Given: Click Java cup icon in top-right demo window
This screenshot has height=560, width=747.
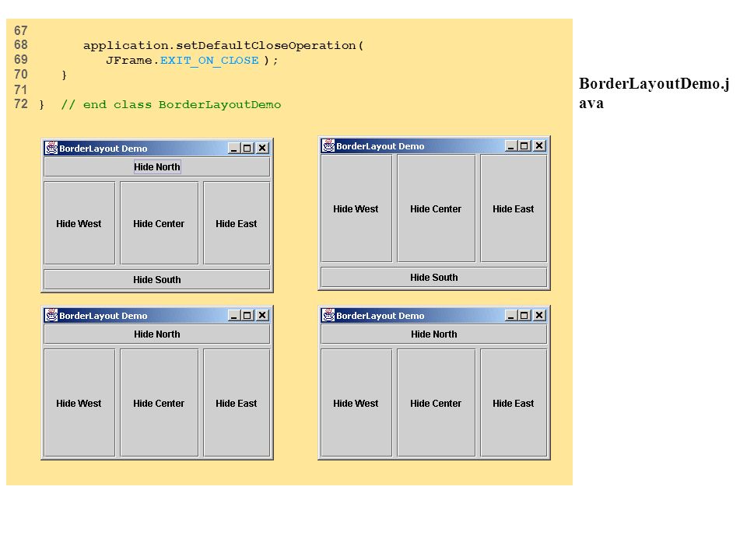Looking at the screenshot, I should click(328, 145).
